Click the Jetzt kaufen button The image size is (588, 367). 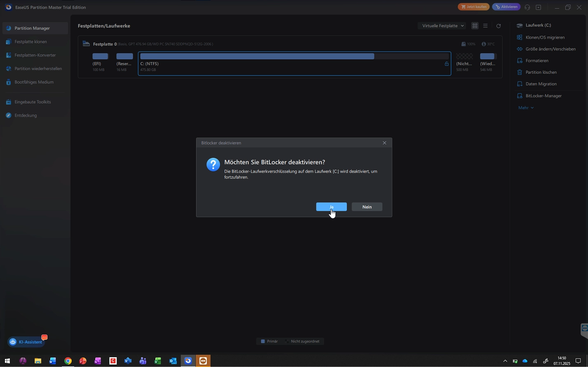[473, 7]
